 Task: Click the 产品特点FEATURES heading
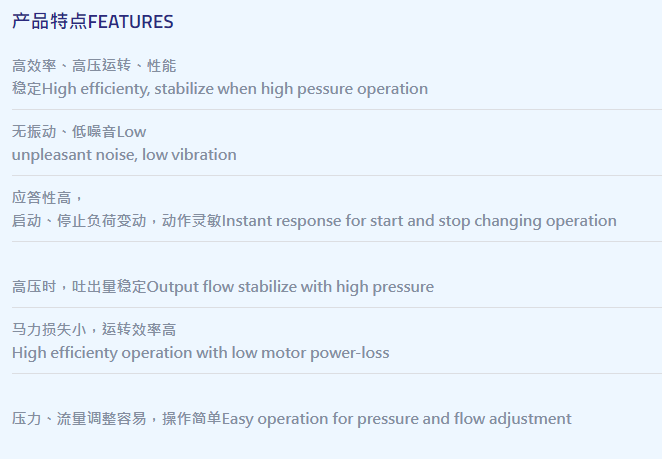click(x=92, y=22)
